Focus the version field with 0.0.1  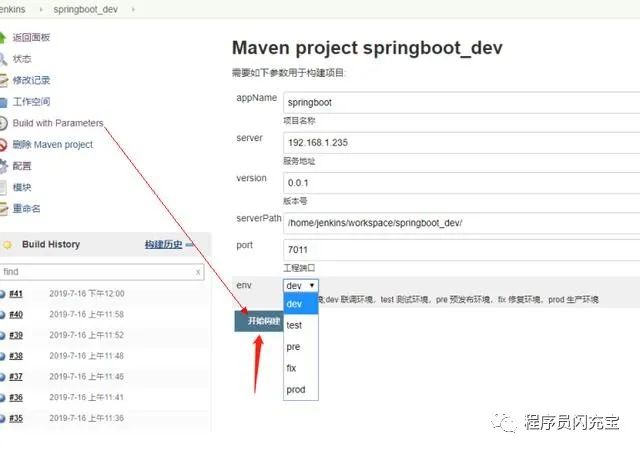[x=462, y=183]
